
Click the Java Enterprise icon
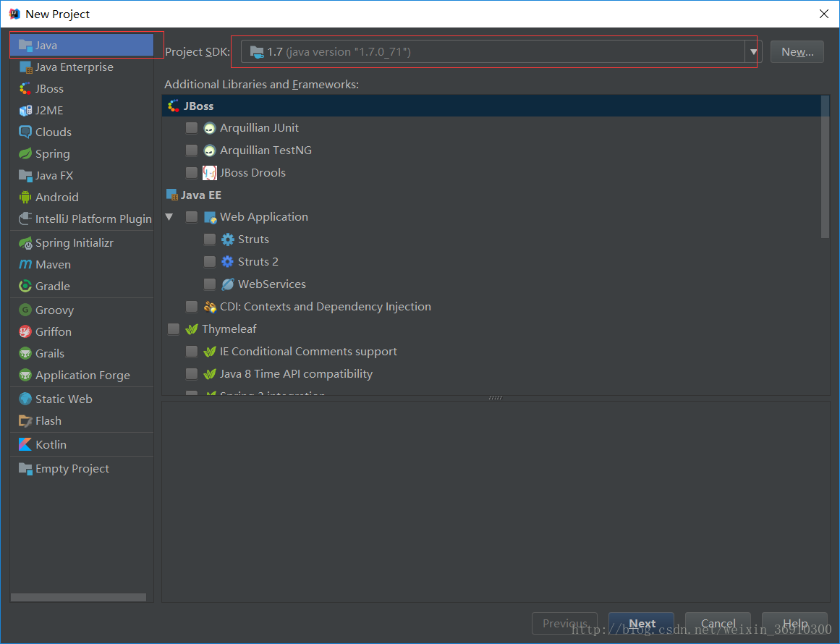[x=25, y=67]
